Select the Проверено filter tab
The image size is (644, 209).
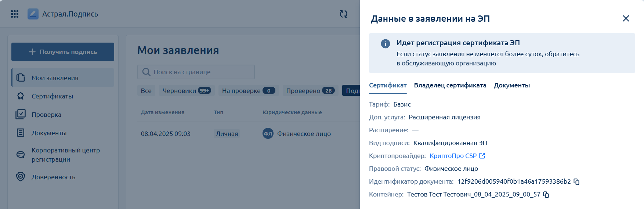310,90
